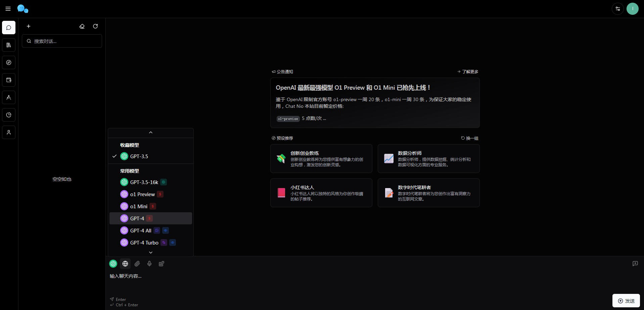The width and height of the screenshot is (644, 310).
Task: Toggle the globe web search button
Action: pos(125,264)
